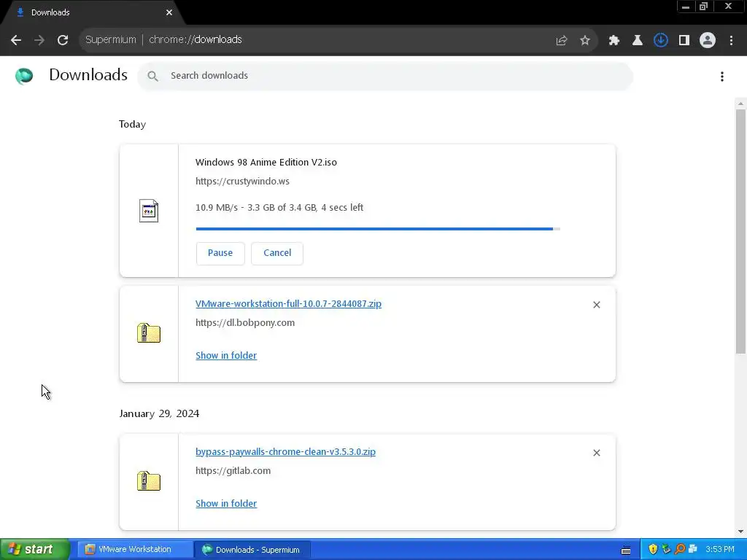The height and width of the screenshot is (560, 747).
Task: Switch to VMware Workstation in taskbar
Action: coord(134,550)
